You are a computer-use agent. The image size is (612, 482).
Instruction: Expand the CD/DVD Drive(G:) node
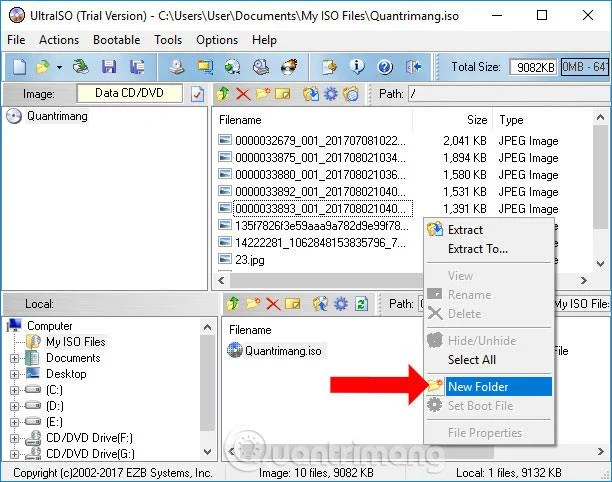(x=14, y=454)
